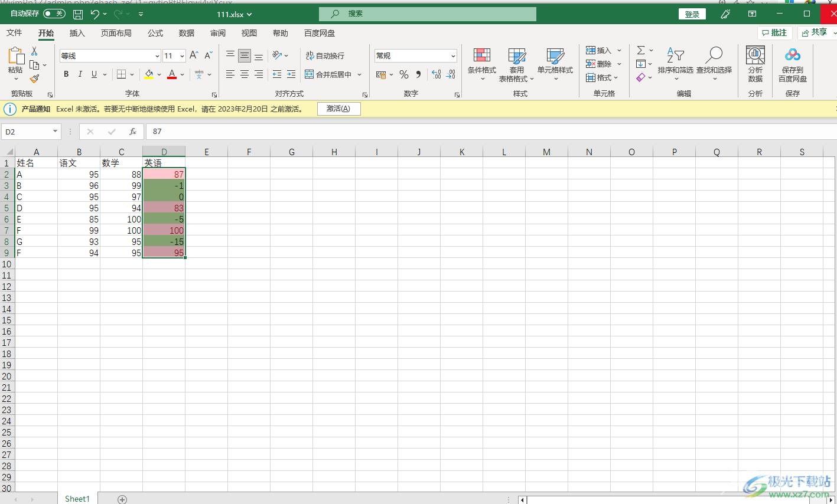Switch to the 页面布局 (Page Layout) tab
Image resolution: width=837 pixels, height=504 pixels.
116,33
